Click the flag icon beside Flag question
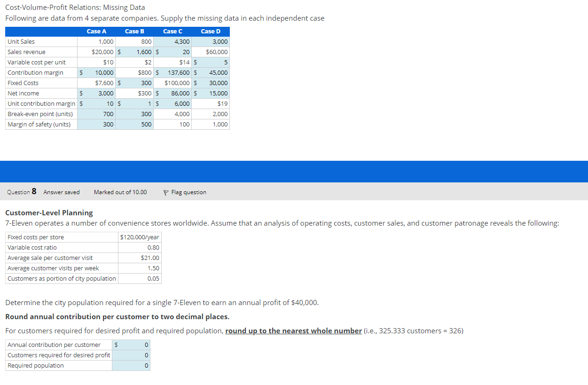The image size is (588, 385). click(x=165, y=192)
